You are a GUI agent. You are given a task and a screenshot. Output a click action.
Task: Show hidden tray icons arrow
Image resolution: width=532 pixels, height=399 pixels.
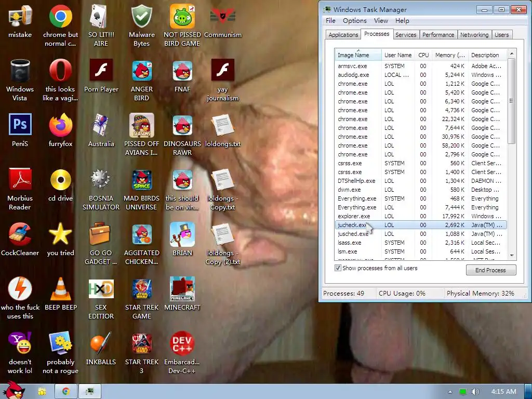(x=450, y=392)
